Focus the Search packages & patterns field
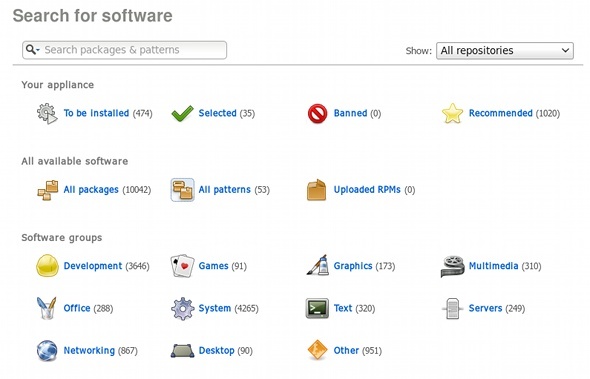 (x=125, y=50)
